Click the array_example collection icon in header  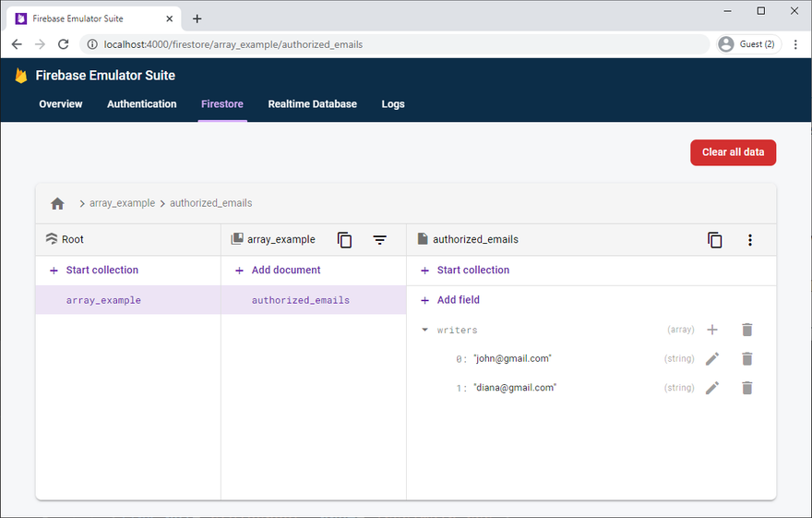[x=236, y=239]
